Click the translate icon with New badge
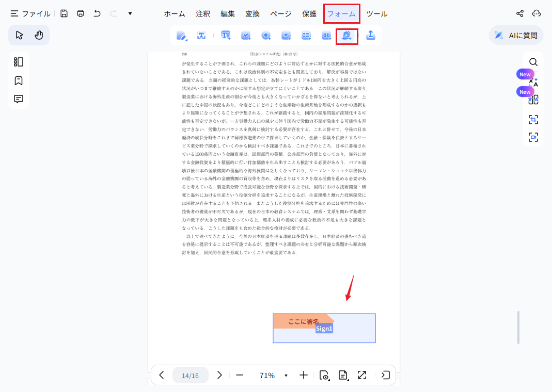 click(x=533, y=83)
